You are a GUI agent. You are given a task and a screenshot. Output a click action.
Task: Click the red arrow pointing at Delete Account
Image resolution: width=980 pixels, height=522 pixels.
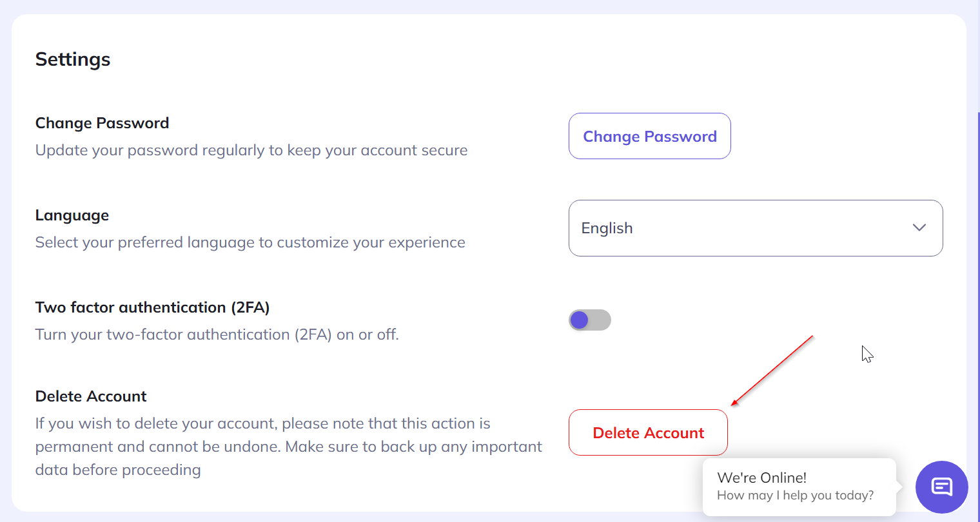pyautogui.click(x=774, y=367)
